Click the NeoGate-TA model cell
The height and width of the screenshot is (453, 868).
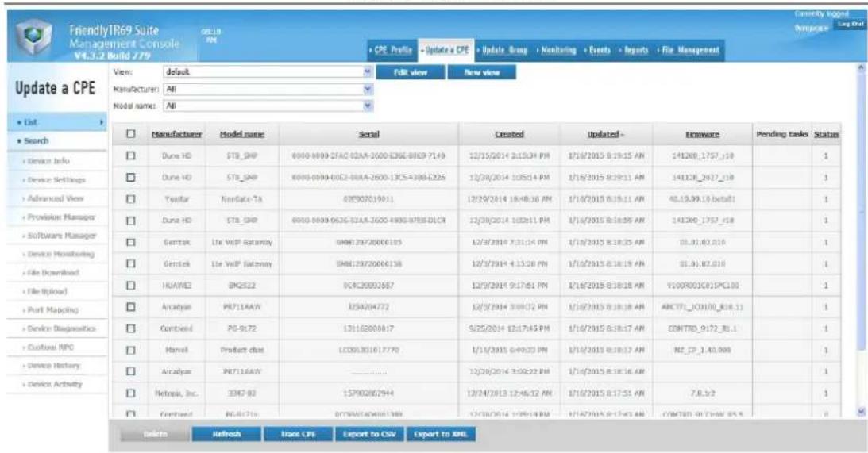click(x=242, y=199)
